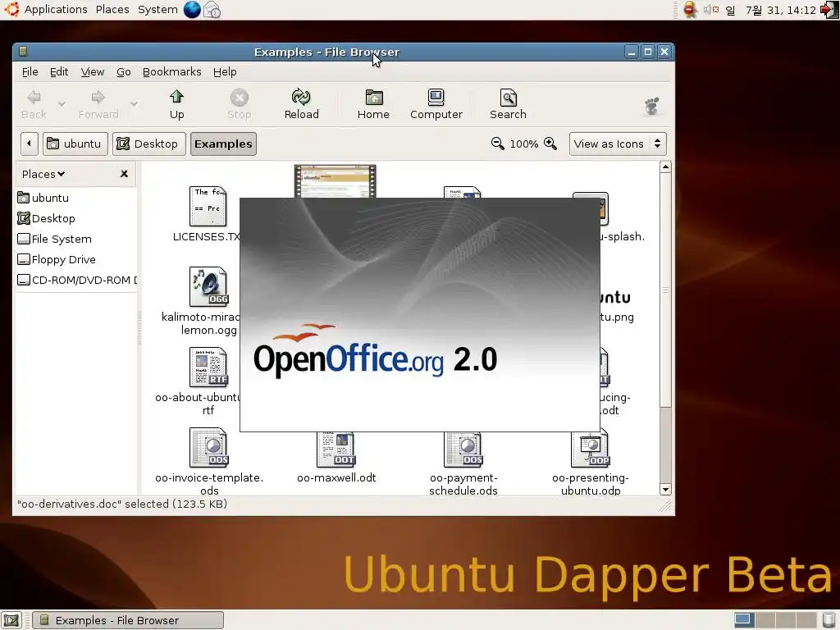Select oo-invoice-template.ods file icon
840x630 pixels.
point(208,447)
